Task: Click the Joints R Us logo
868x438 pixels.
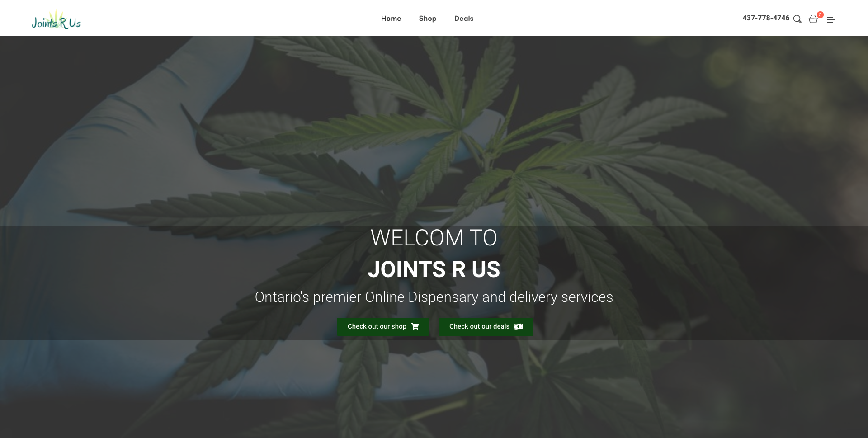Action: pyautogui.click(x=56, y=19)
